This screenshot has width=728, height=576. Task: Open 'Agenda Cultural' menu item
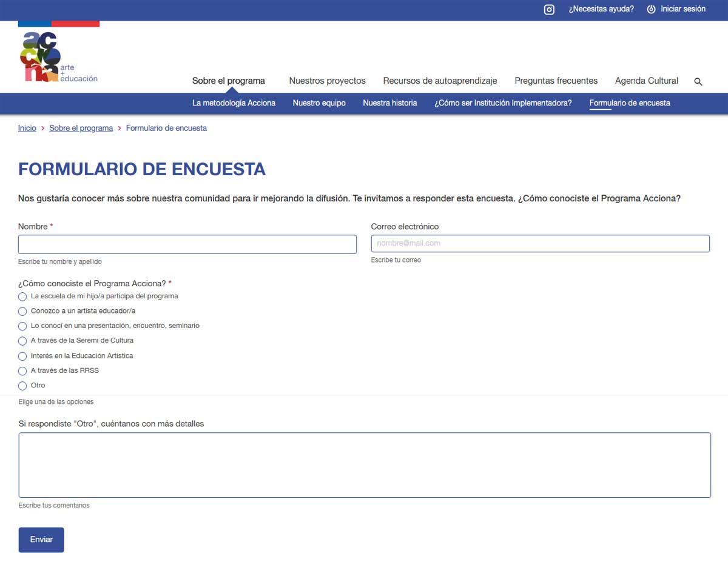tap(647, 81)
